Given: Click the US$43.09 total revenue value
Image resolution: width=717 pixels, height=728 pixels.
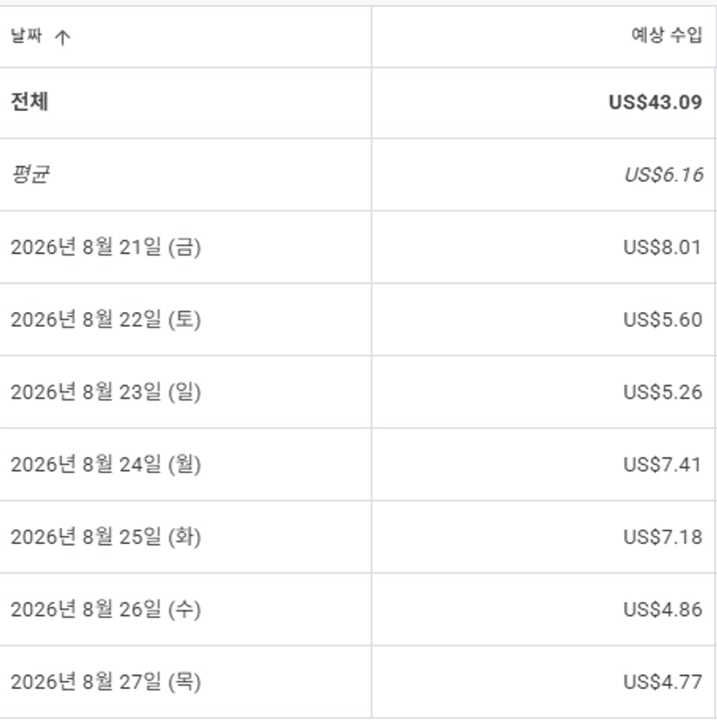Looking at the screenshot, I should [655, 102].
